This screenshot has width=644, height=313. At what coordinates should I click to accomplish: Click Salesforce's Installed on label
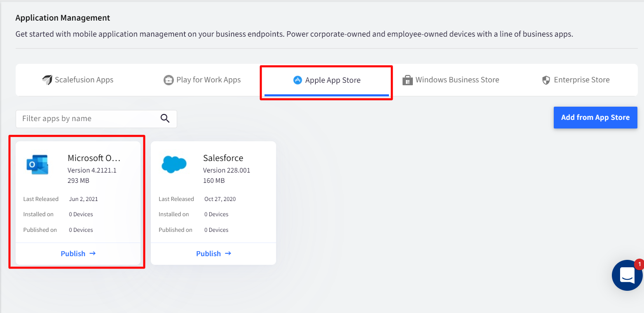coord(174,214)
